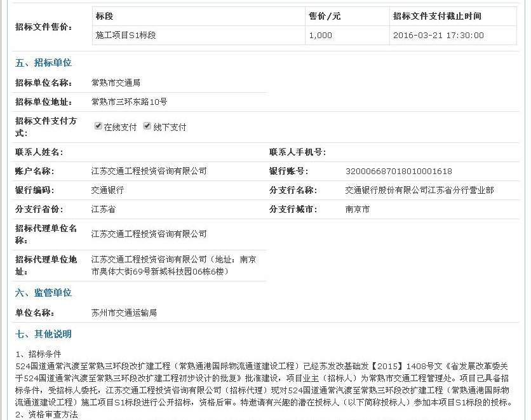Click the bank account number 320006687018010001618
This screenshot has width=531, height=420.
click(x=398, y=171)
